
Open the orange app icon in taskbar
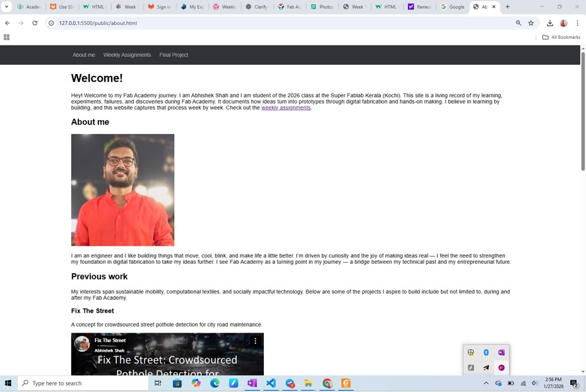pyautogui.click(x=346, y=383)
